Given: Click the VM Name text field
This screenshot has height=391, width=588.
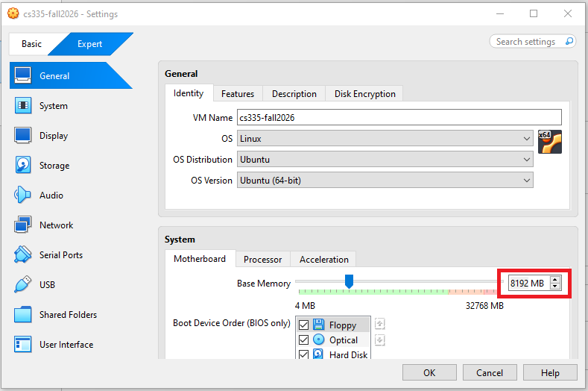Looking at the screenshot, I should tap(399, 118).
